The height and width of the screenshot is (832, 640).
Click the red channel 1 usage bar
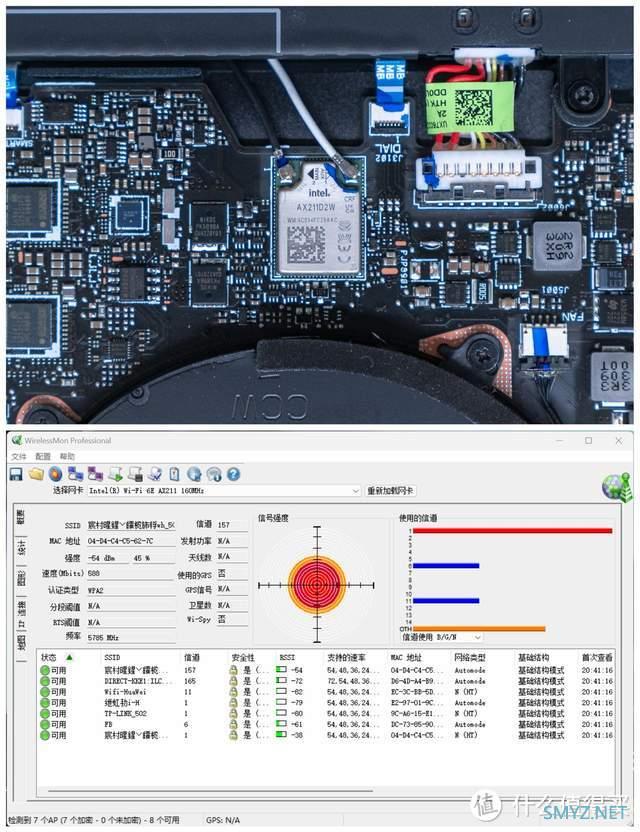tap(513, 531)
